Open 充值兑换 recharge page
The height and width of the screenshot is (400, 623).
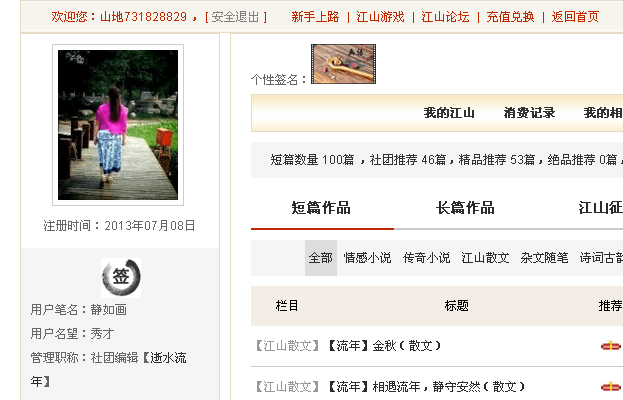click(x=511, y=17)
